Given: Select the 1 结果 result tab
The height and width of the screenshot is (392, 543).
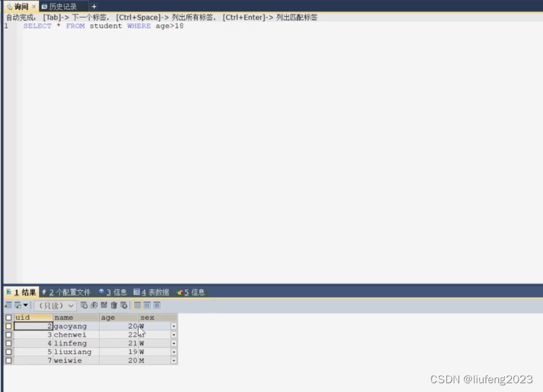Looking at the screenshot, I should pyautogui.click(x=21, y=292).
